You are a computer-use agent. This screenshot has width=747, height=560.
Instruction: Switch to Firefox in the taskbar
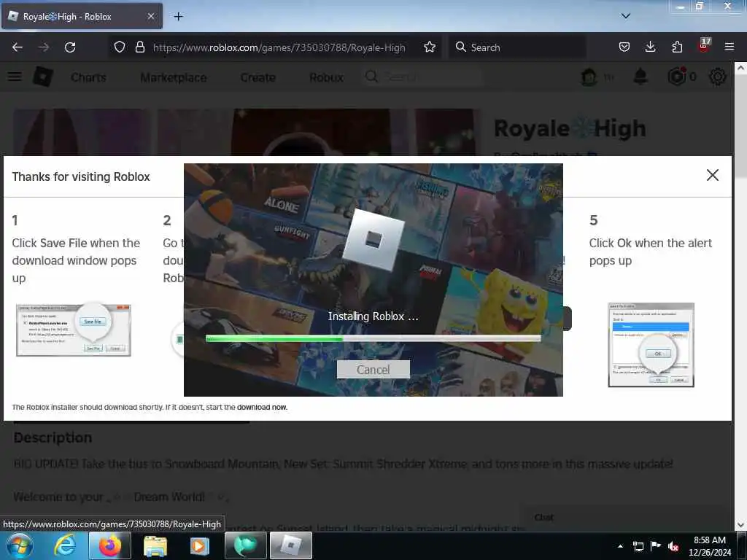coord(110,545)
